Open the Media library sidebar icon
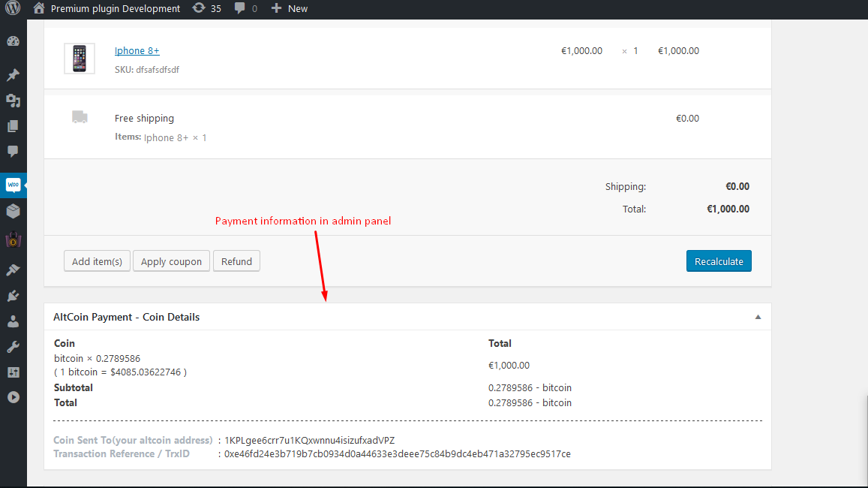 click(x=13, y=101)
